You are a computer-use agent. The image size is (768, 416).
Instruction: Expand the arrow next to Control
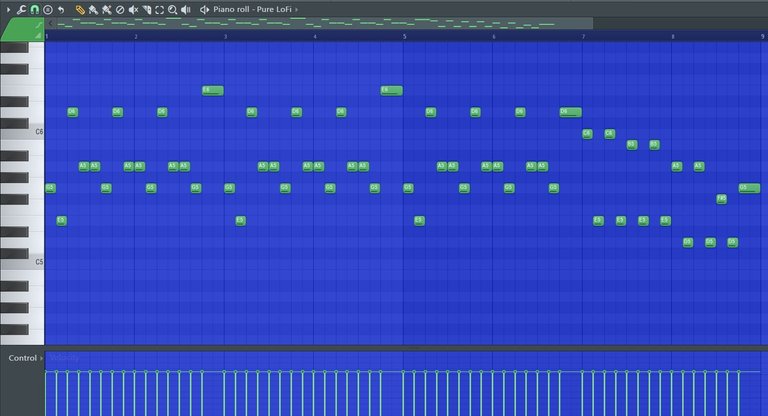[41, 358]
